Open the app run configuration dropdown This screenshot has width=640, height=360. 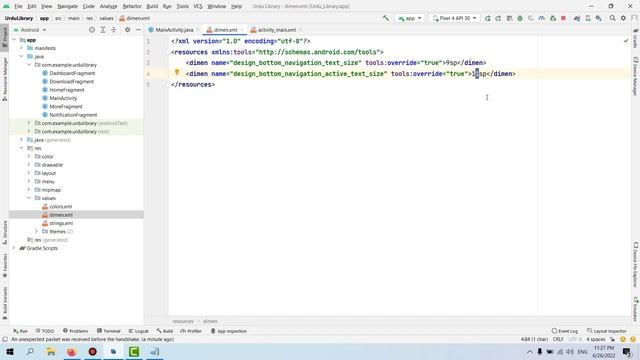coord(409,18)
